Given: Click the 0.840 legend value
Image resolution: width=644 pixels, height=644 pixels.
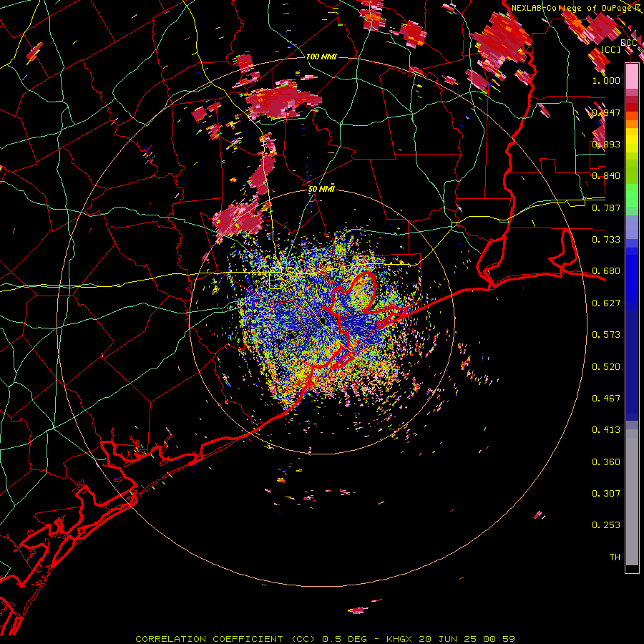Looking at the screenshot, I should [606, 175].
